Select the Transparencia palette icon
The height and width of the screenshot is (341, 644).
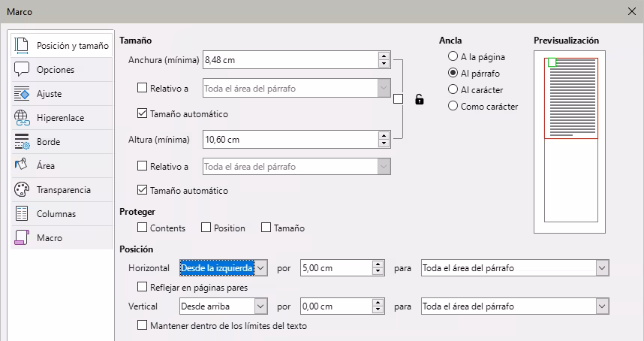pos(22,189)
